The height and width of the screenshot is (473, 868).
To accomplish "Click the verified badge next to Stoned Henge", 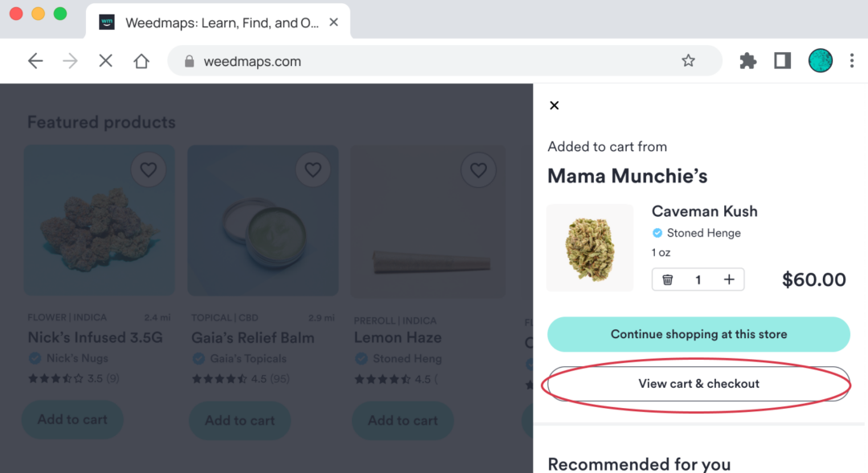I will 657,233.
